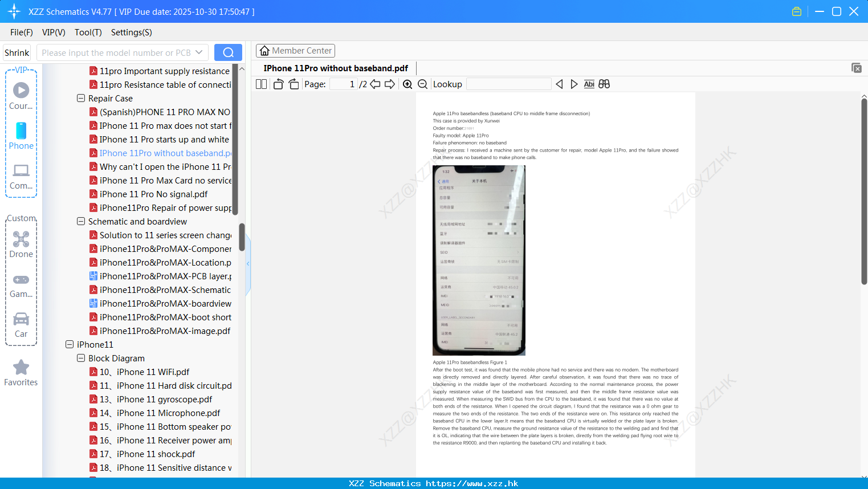The height and width of the screenshot is (489, 868).
Task: Collapse the Block Diagram folder
Action: [81, 358]
